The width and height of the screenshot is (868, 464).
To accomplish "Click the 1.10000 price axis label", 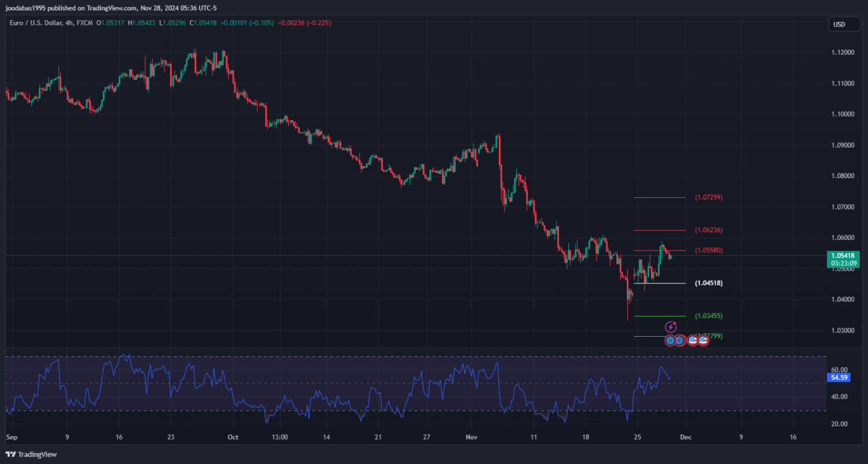I will click(843, 114).
